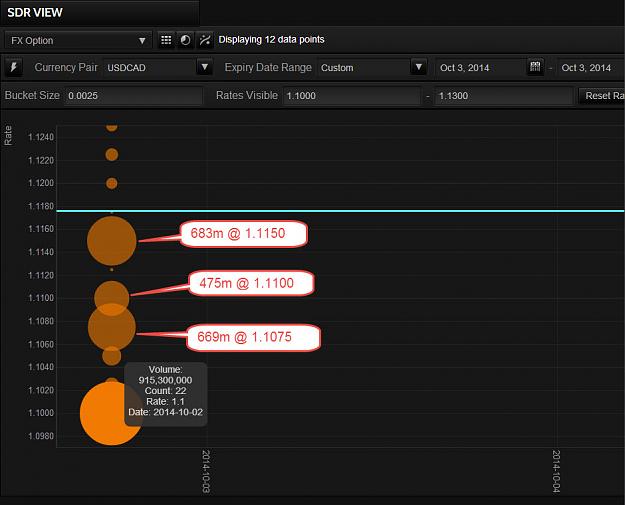
Task: Click the 'Currency Pair' label
Action: (x=66, y=67)
